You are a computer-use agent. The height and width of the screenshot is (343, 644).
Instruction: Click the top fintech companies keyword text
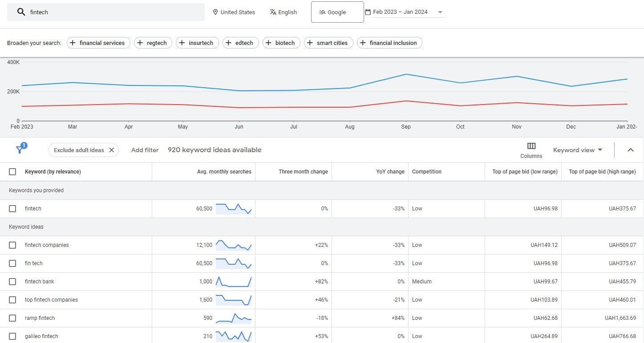tap(51, 300)
